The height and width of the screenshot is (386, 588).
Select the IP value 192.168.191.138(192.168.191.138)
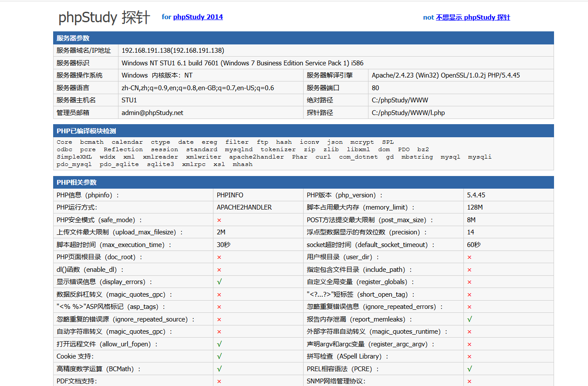pyautogui.click(x=173, y=51)
